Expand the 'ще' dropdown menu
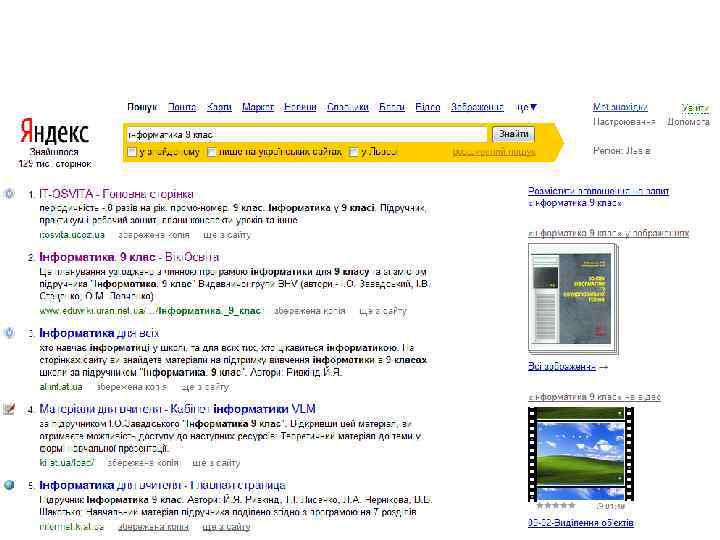720x540 pixels. (526, 107)
